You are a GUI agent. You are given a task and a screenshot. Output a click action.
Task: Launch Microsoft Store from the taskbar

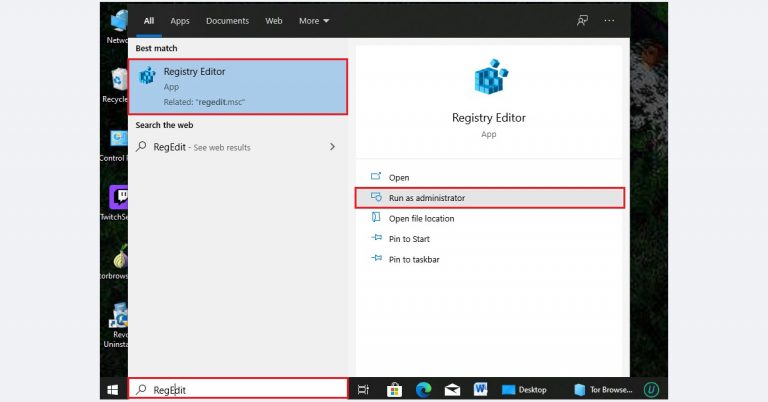394,390
